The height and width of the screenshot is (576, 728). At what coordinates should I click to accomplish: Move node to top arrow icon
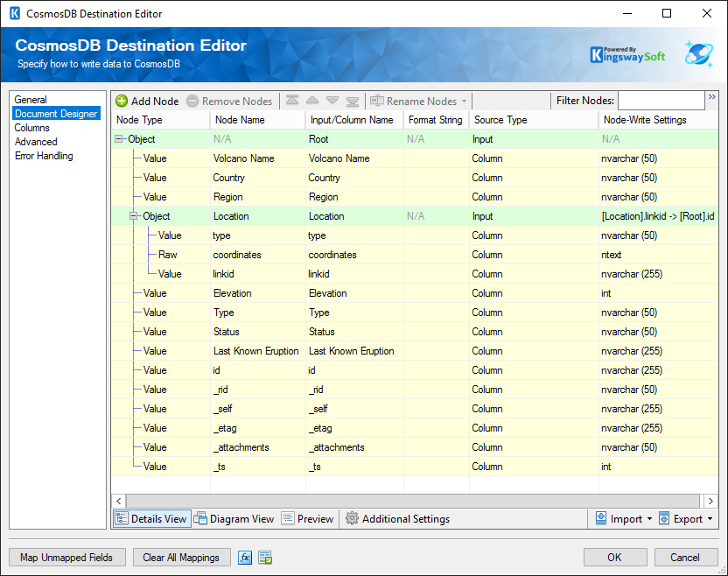pos(292,101)
